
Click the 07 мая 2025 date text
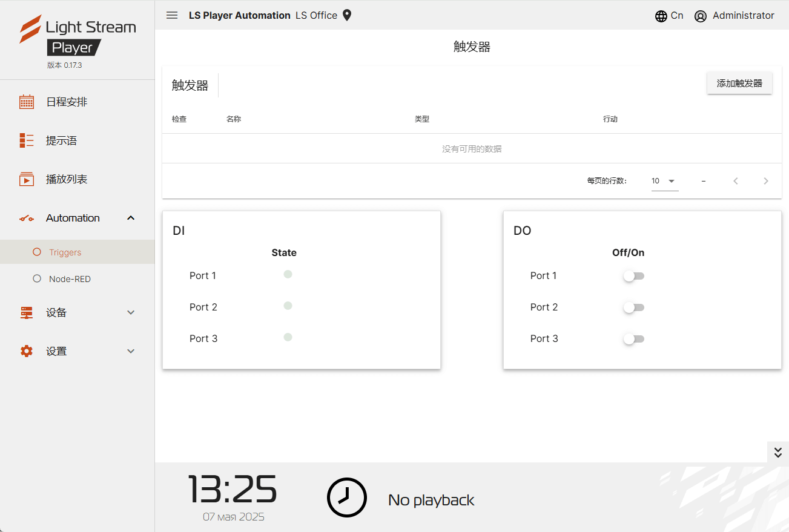(234, 517)
